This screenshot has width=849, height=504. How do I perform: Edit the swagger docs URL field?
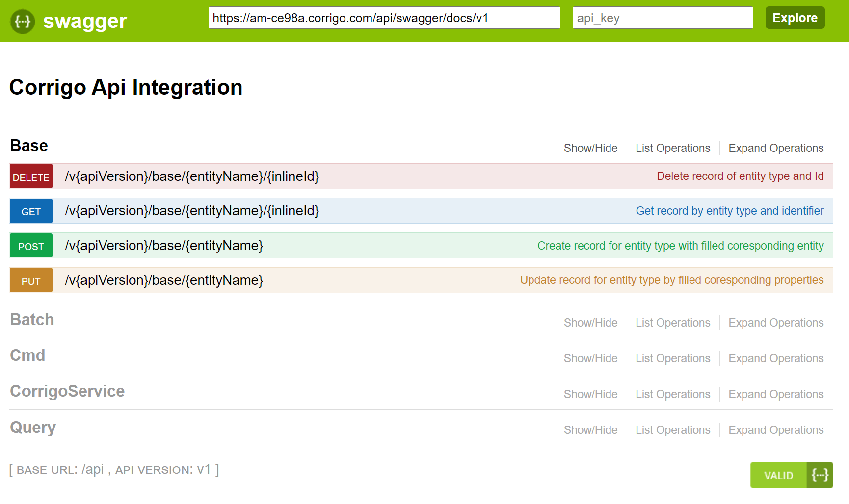[384, 18]
